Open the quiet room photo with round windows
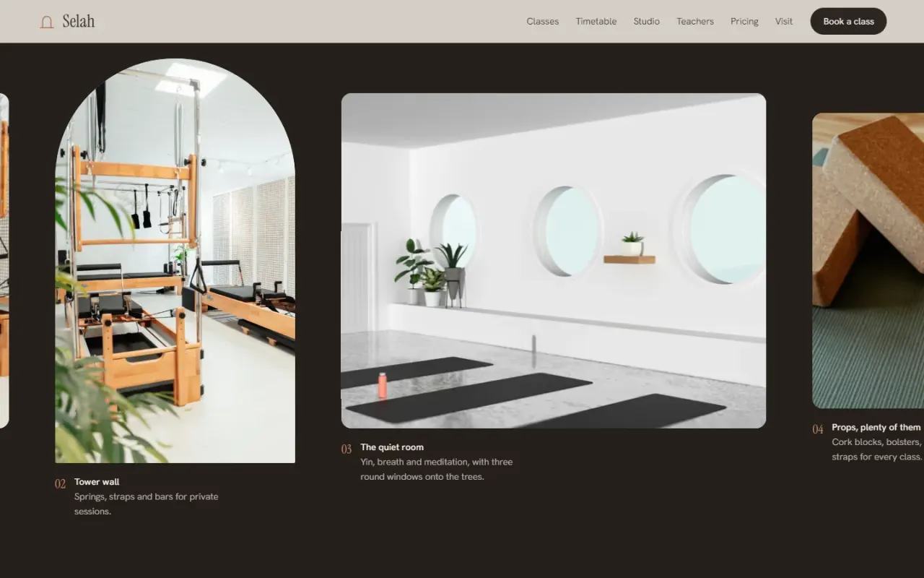The height and width of the screenshot is (578, 924). [x=554, y=261]
